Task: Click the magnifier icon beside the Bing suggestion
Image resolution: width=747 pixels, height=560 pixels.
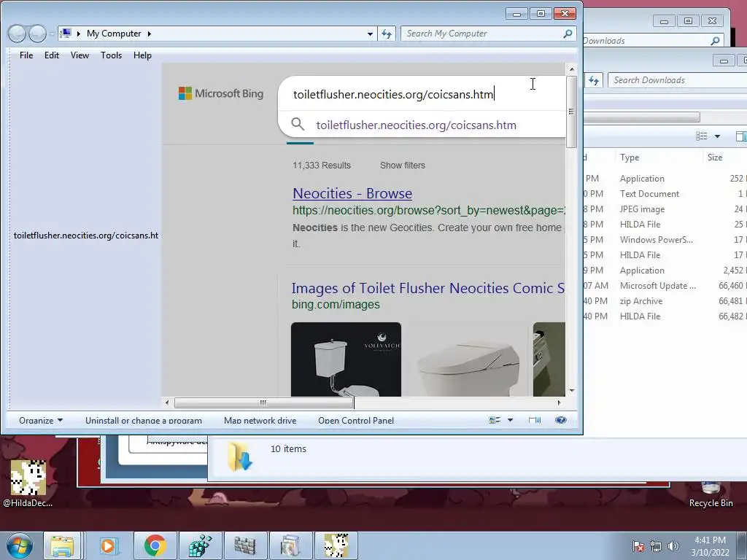Action: tap(298, 124)
